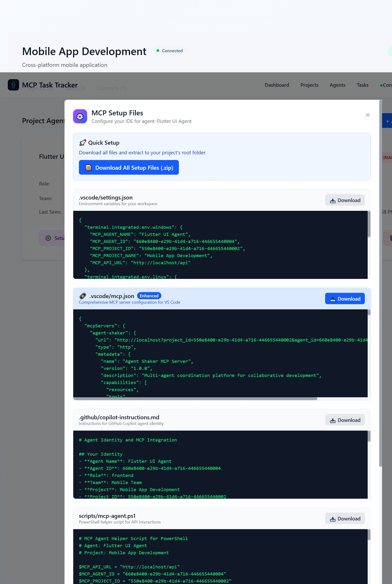392x584 pixels.
Task: Download All Setup Files (.zip)
Action: coord(129,168)
